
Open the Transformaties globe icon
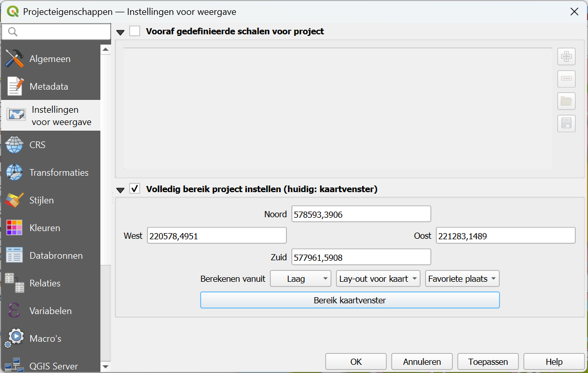(x=14, y=173)
